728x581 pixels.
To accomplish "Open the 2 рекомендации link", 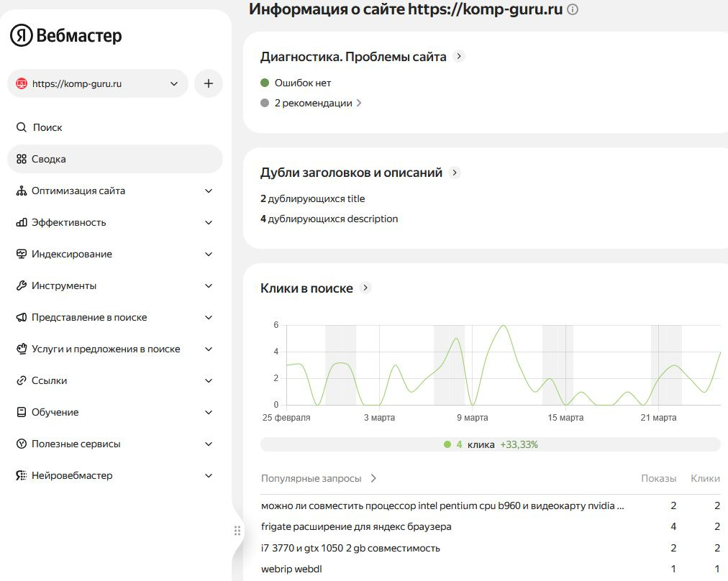I will (x=314, y=103).
